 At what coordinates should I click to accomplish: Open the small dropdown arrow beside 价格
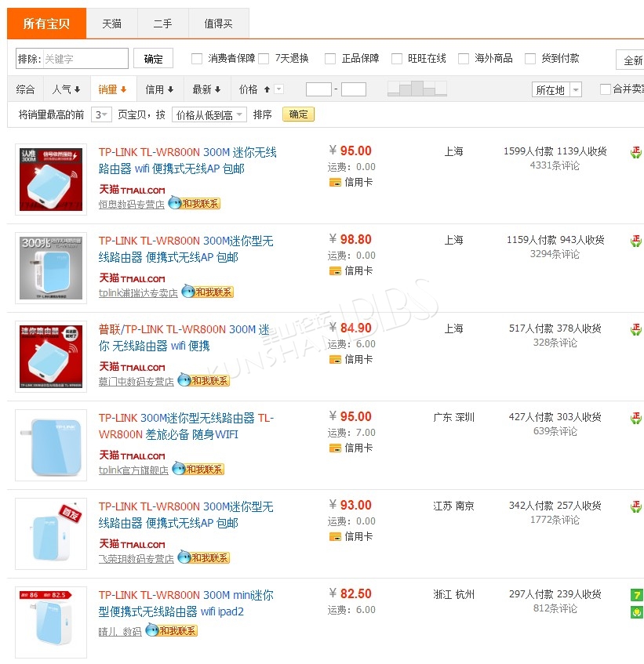278,89
